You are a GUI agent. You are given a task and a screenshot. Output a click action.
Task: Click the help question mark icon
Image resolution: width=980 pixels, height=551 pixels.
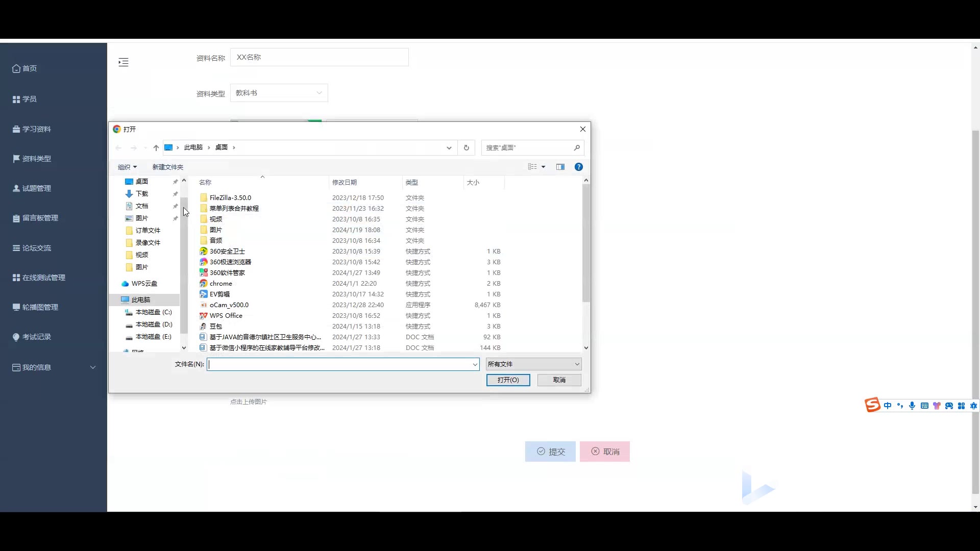pos(578,167)
